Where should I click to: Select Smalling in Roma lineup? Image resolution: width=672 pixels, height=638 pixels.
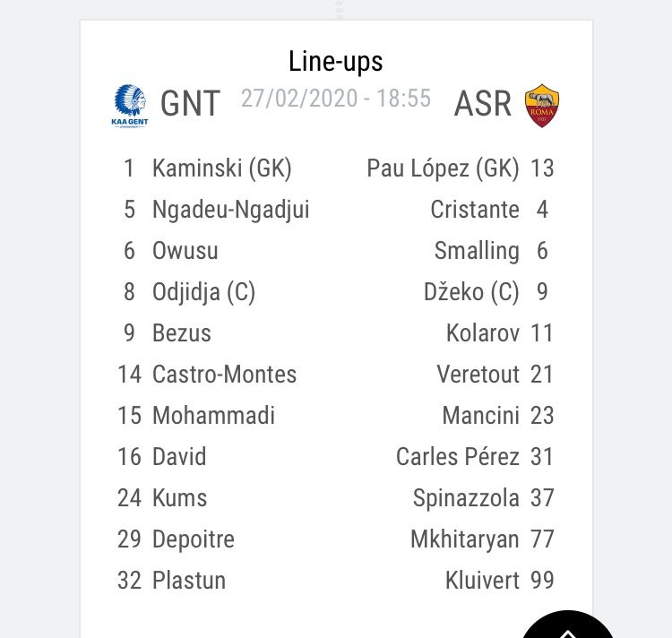pos(477,251)
